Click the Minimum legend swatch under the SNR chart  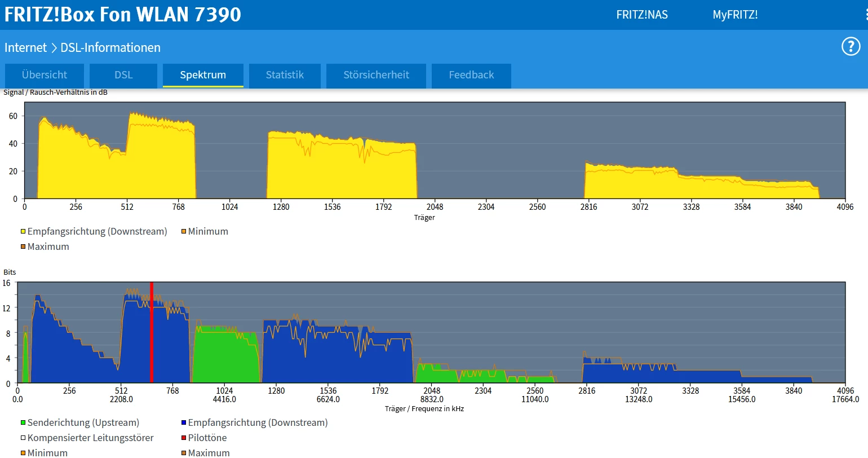[184, 231]
